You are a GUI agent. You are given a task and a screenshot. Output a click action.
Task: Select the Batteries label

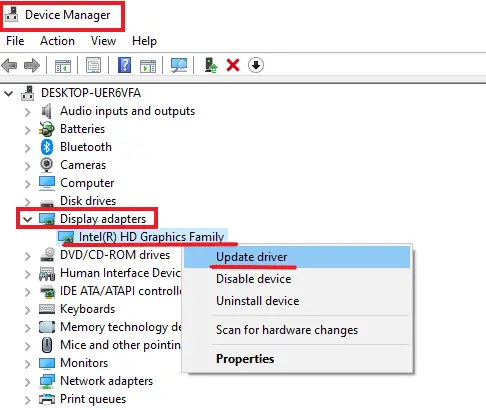pyautogui.click(x=82, y=129)
